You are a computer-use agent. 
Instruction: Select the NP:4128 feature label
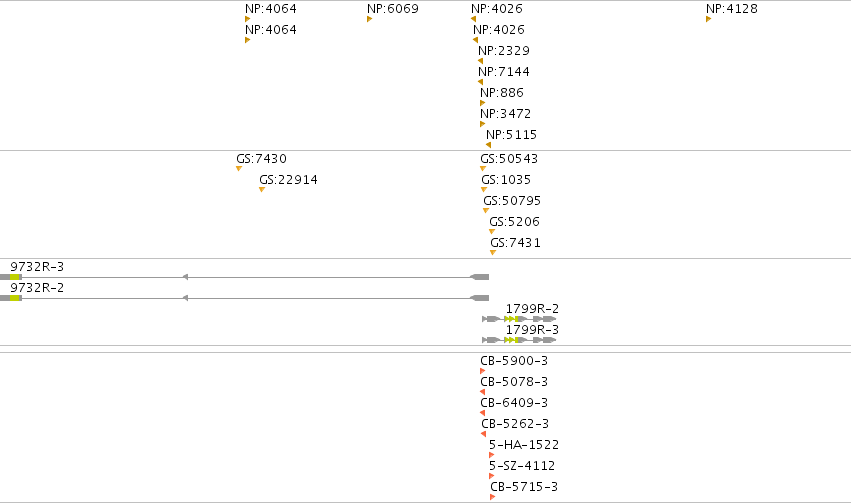coord(732,9)
